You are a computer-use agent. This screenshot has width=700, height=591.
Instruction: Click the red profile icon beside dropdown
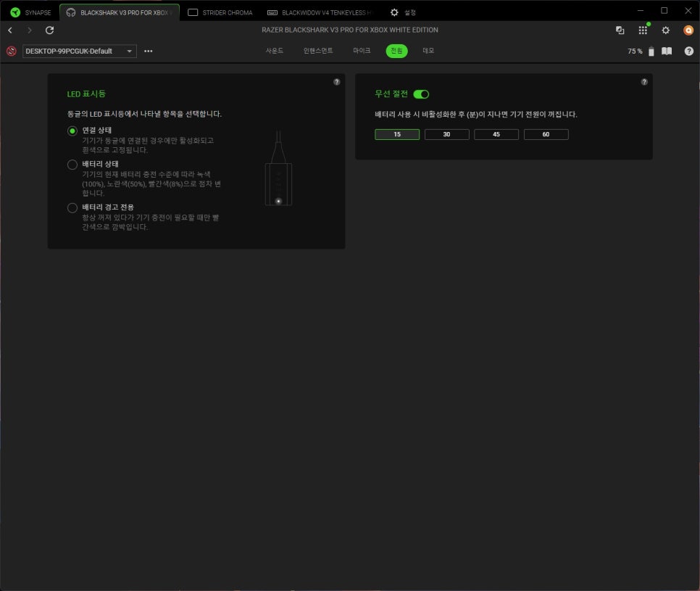tap(11, 51)
